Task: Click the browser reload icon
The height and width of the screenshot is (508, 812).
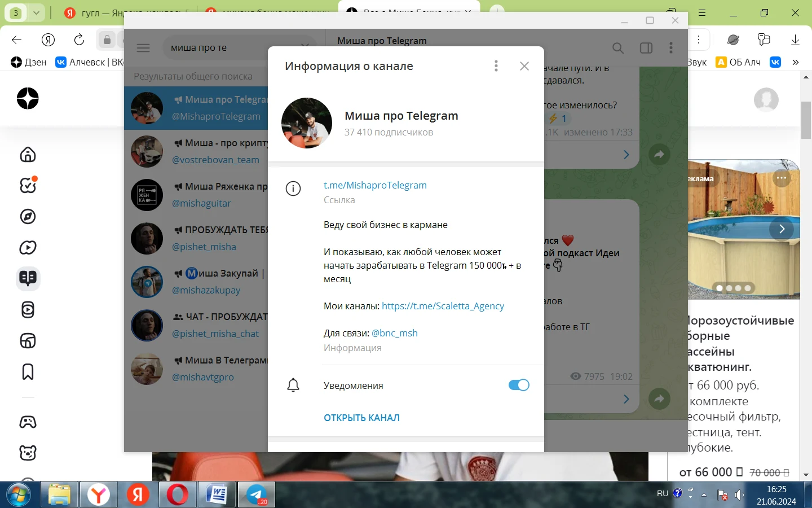Action: tap(79, 40)
